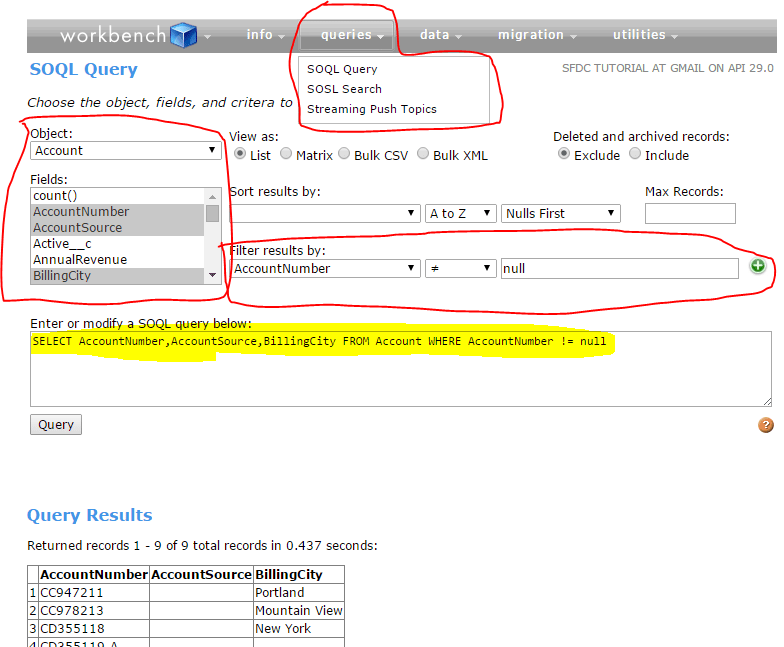Open the migration menu
The image size is (784, 647).
(x=537, y=35)
